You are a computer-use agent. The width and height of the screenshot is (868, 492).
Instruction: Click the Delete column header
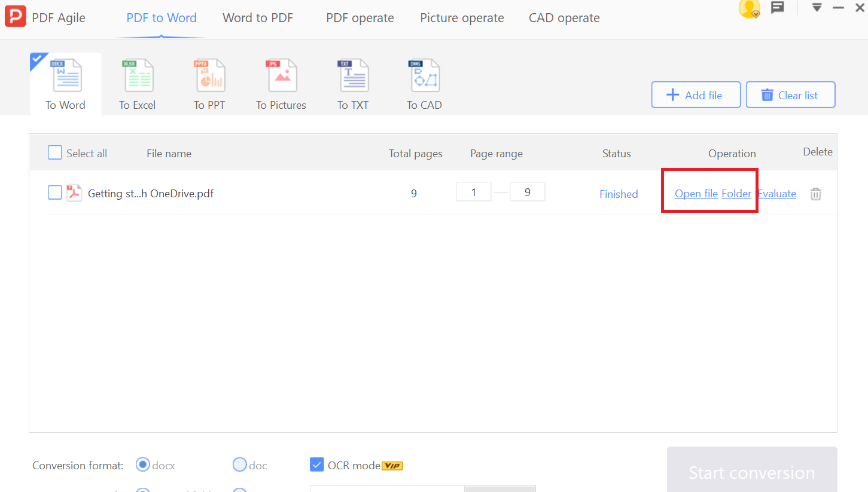pos(818,152)
